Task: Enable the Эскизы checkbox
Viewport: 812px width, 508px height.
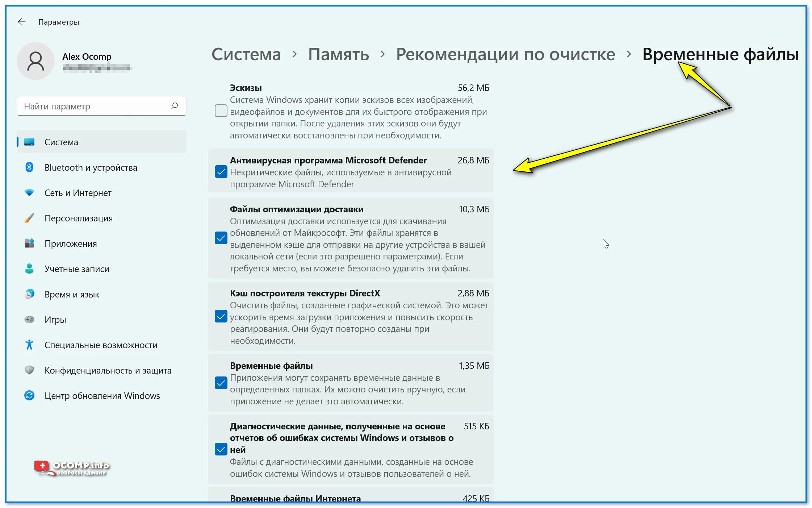Action: [221, 111]
